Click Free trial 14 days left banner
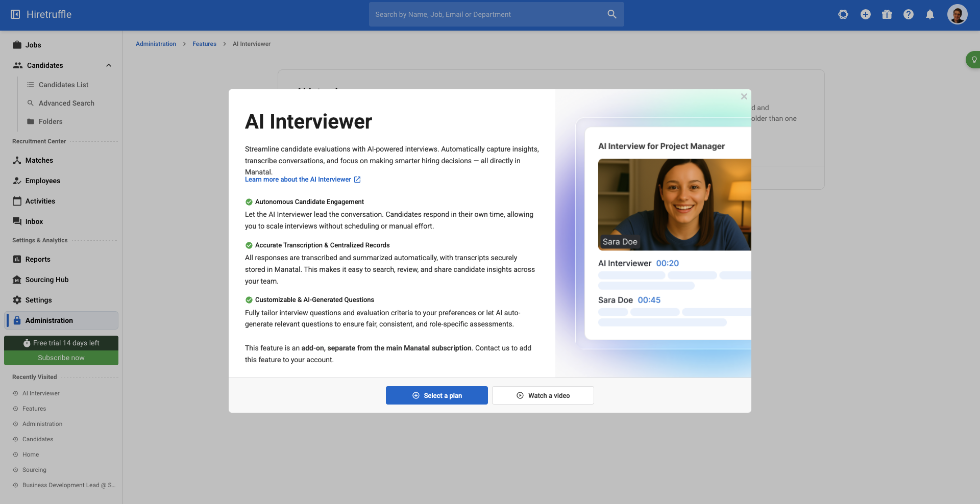980x504 pixels. point(61,343)
